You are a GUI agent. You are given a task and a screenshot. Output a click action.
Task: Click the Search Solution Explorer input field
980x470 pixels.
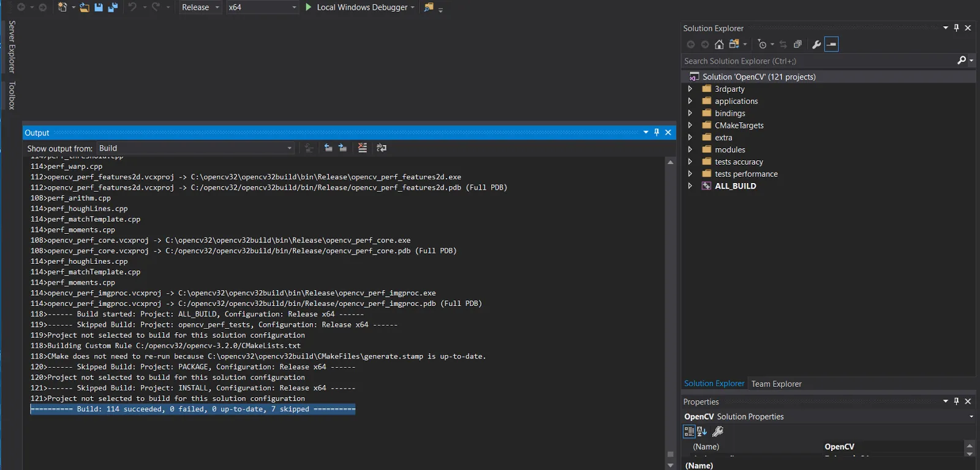[x=819, y=61]
